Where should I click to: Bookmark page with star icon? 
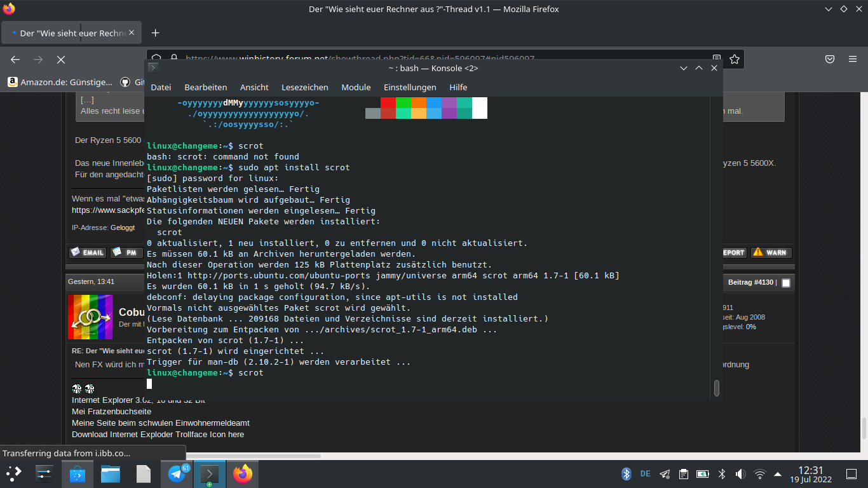click(x=735, y=59)
